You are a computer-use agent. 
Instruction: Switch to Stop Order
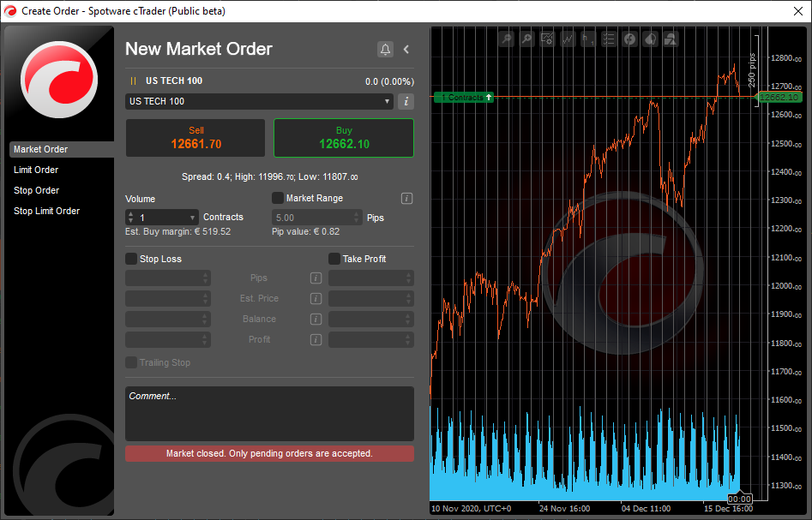tap(36, 190)
